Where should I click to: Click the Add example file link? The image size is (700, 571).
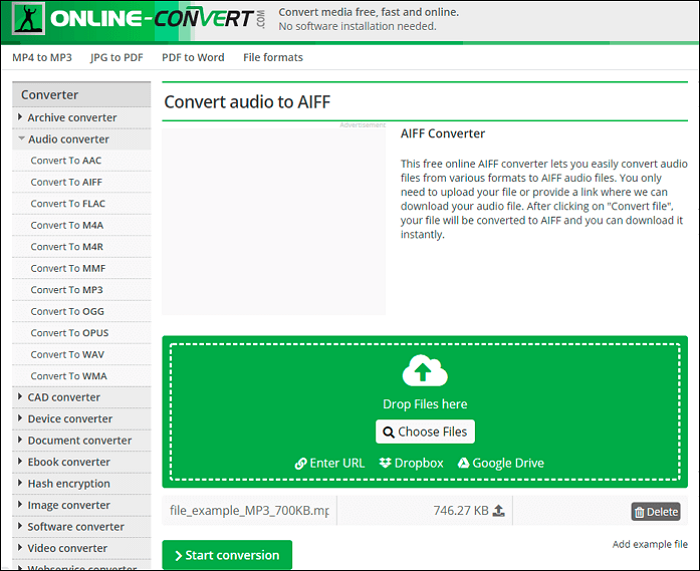[650, 545]
